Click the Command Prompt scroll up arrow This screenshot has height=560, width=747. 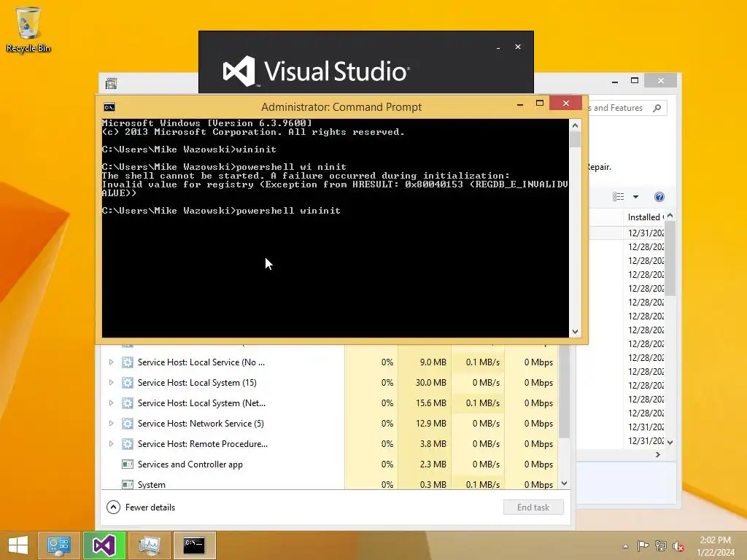click(575, 125)
